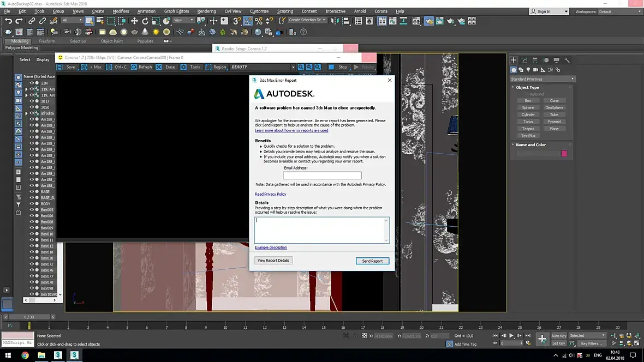Expand the first 119. AVE tree node

[x=26, y=89]
